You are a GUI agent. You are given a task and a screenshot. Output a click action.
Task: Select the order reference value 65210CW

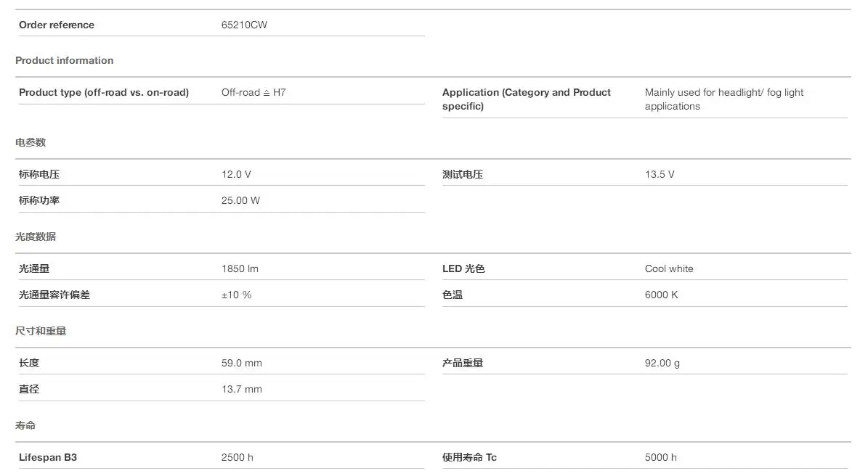pyautogui.click(x=244, y=25)
